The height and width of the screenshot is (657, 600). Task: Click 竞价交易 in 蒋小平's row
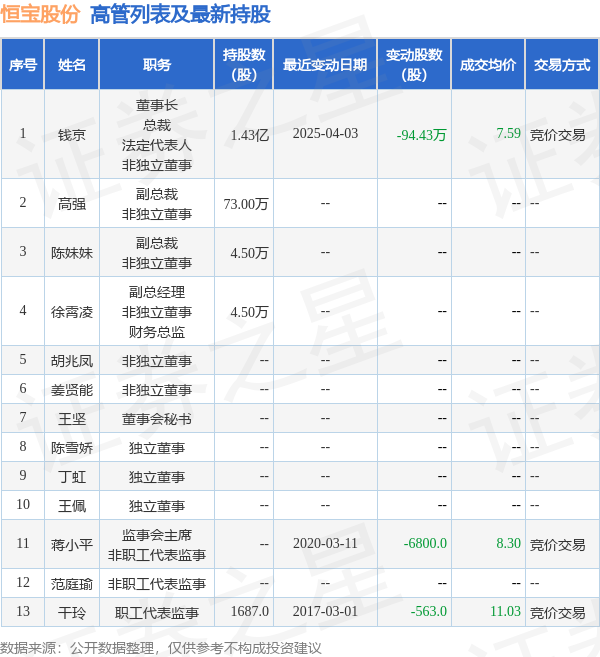(x=558, y=545)
